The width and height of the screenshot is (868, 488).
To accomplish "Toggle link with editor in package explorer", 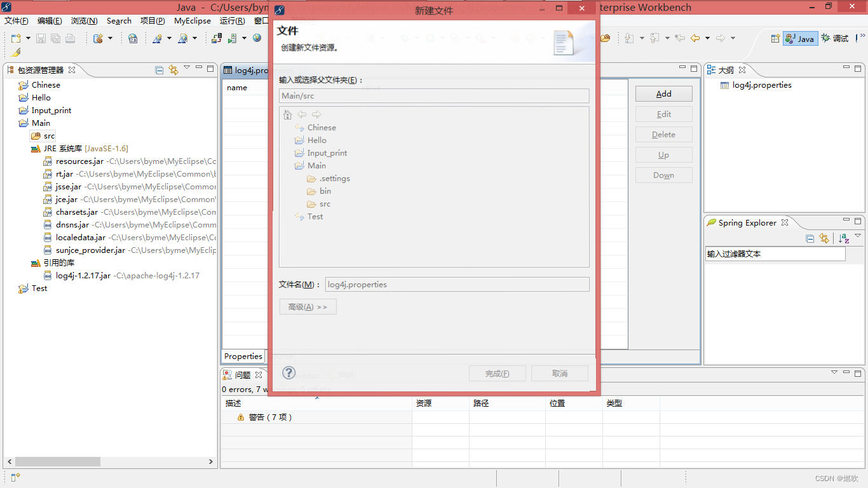I will coord(173,70).
